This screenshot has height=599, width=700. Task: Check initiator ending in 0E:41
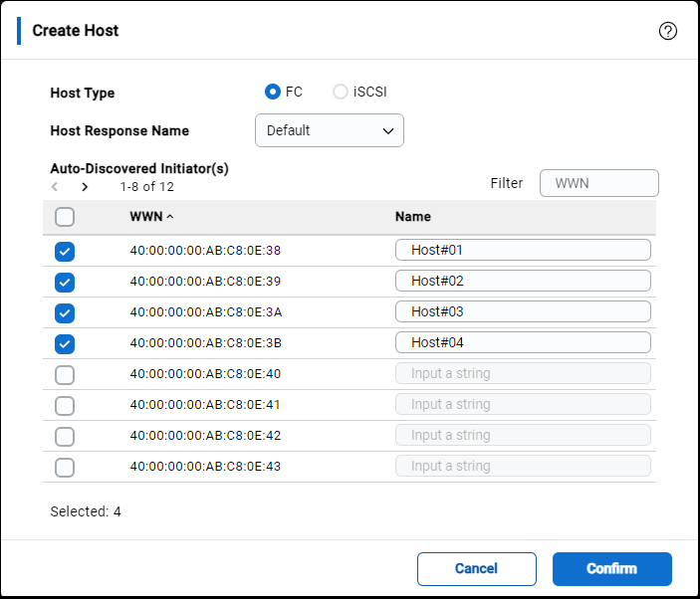(65, 405)
